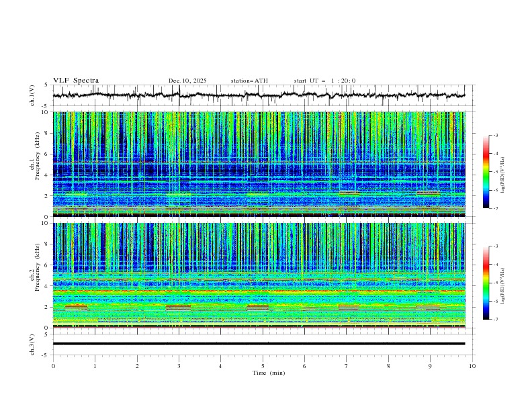The image size is (532, 411).
Task: Click time axis tick label "10"
Action: coord(472,366)
